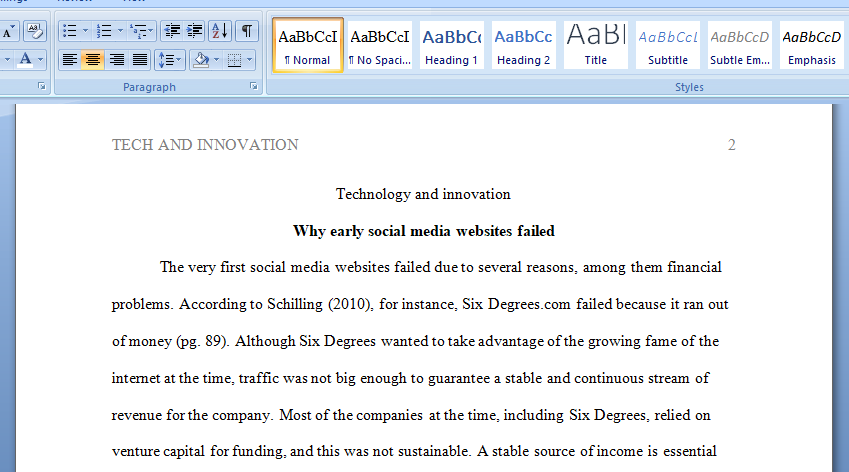The image size is (849, 472).
Task: Align text right
Action: point(116,59)
